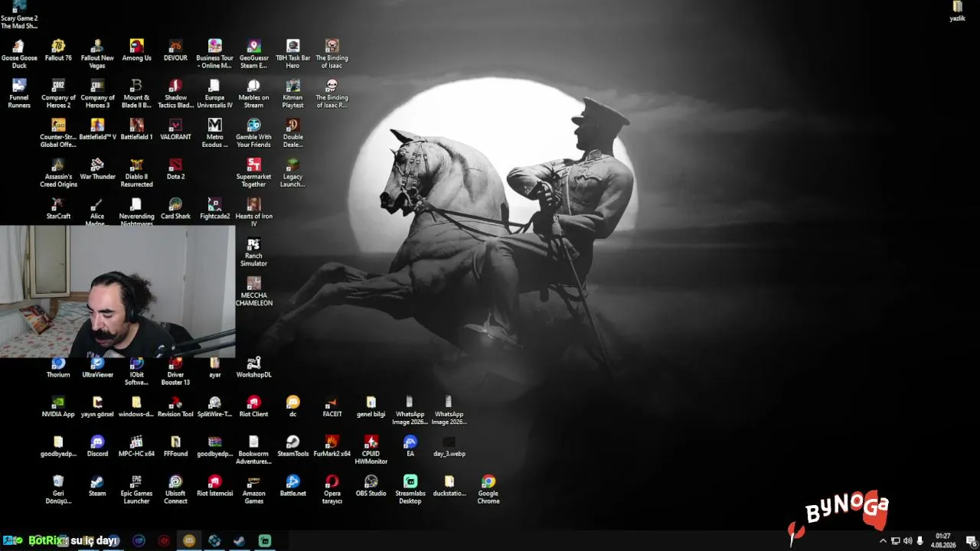Viewport: 980px width, 551px height.
Task: Open the War Thunder shortcut
Action: (x=97, y=169)
